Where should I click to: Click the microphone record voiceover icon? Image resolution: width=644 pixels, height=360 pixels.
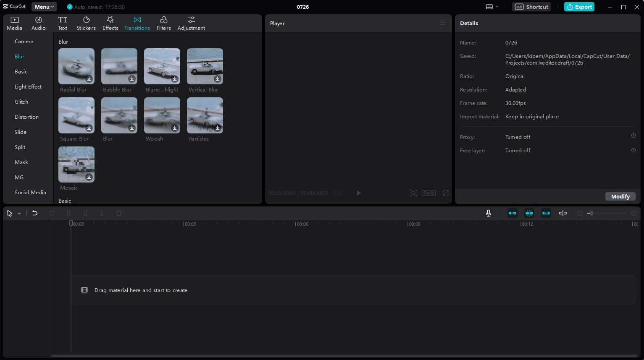pos(489,213)
